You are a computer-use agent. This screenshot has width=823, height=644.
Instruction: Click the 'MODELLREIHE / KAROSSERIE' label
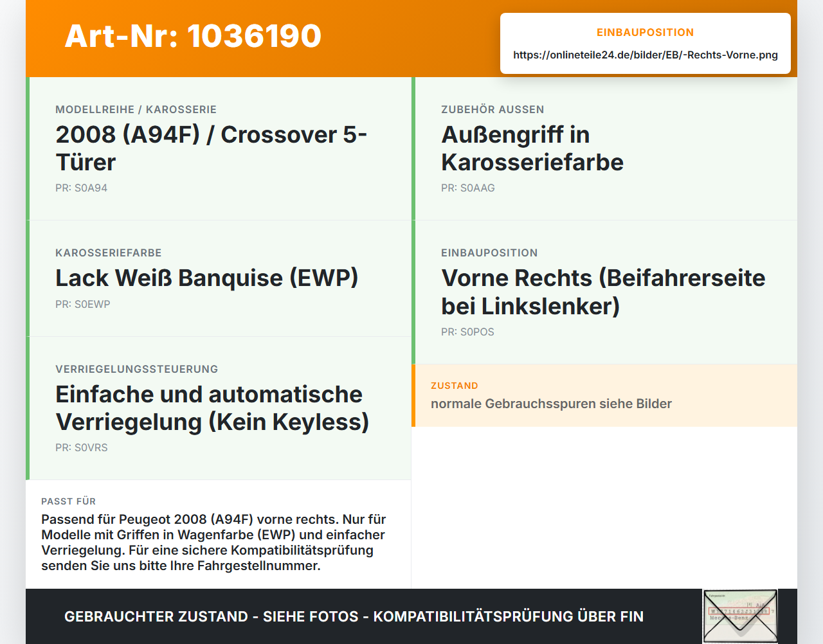pyautogui.click(x=136, y=109)
